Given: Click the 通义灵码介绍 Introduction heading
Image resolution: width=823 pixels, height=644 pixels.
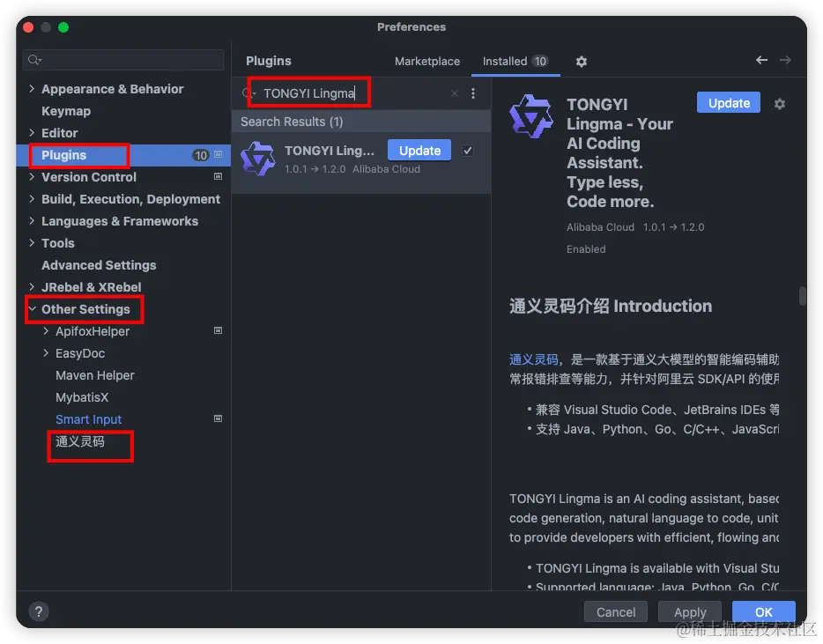Looking at the screenshot, I should [610, 306].
